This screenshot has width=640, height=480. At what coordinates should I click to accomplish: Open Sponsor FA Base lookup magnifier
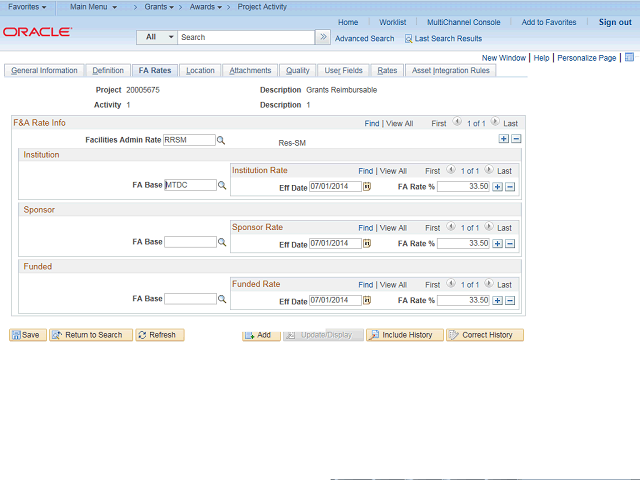(222, 242)
